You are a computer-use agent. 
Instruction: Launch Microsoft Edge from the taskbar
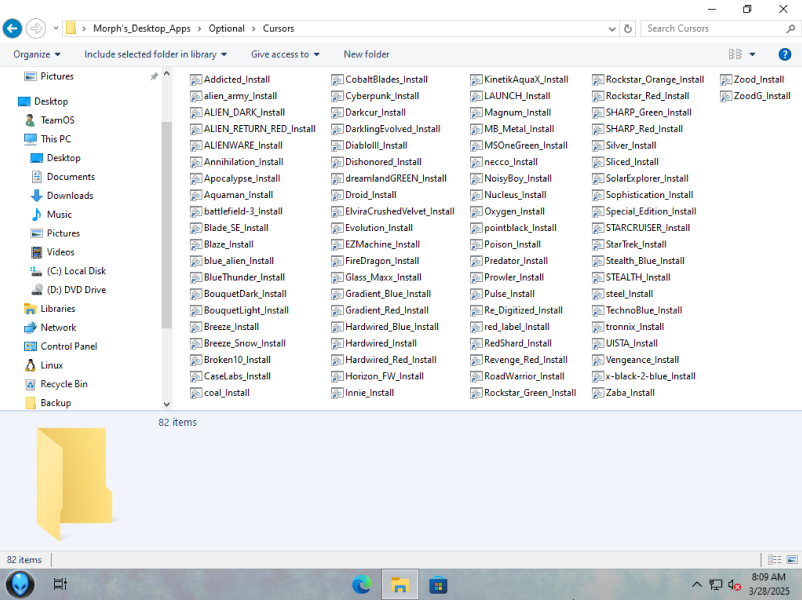click(x=362, y=584)
